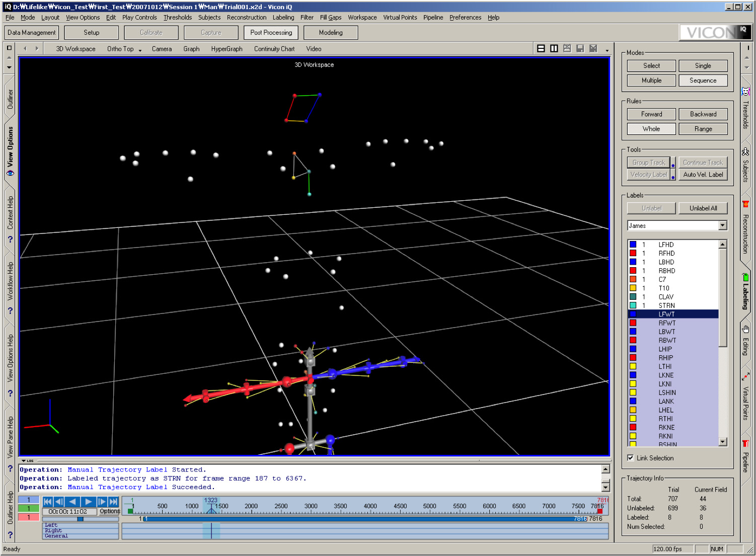
Task: Toggle the Forward rule
Action: (651, 114)
